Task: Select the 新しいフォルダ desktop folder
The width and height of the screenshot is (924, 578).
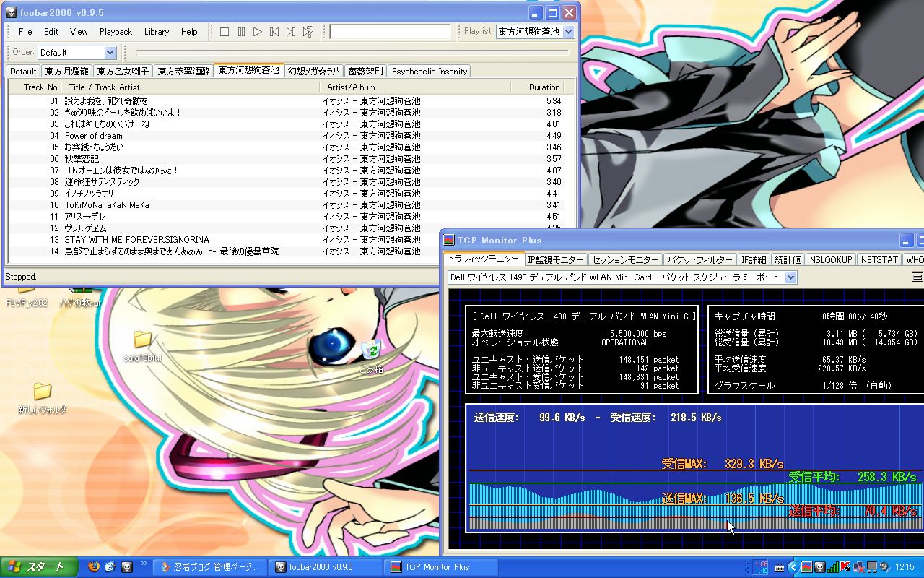Action: [x=43, y=398]
